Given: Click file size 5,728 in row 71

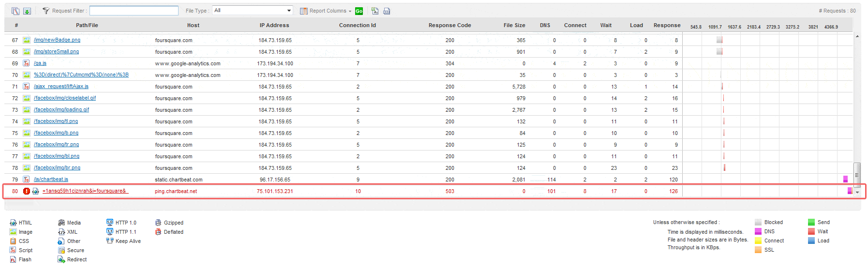Looking at the screenshot, I should click(x=519, y=87).
